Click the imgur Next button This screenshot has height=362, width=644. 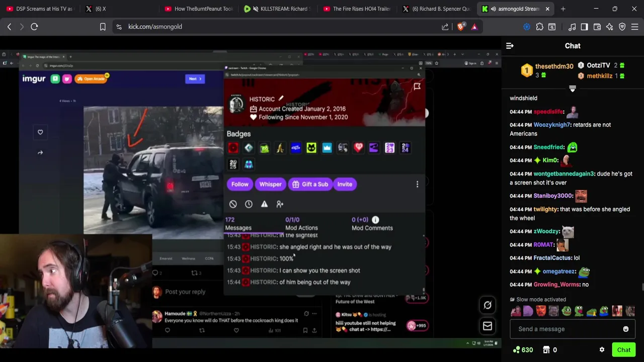[195, 79]
